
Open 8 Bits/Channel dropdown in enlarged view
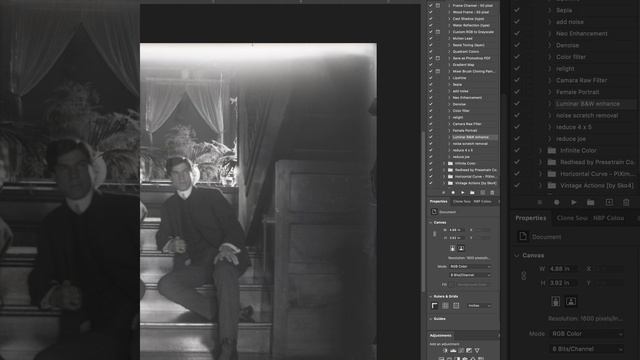pos(587,349)
